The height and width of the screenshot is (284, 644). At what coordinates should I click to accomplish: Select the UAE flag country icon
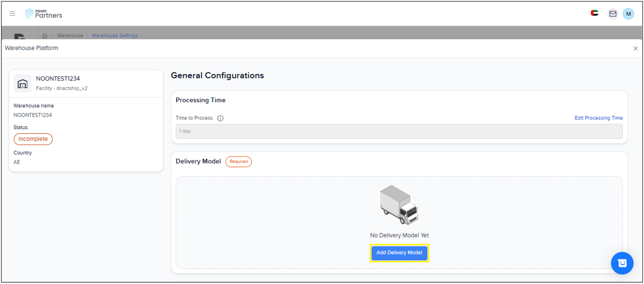coord(595,14)
